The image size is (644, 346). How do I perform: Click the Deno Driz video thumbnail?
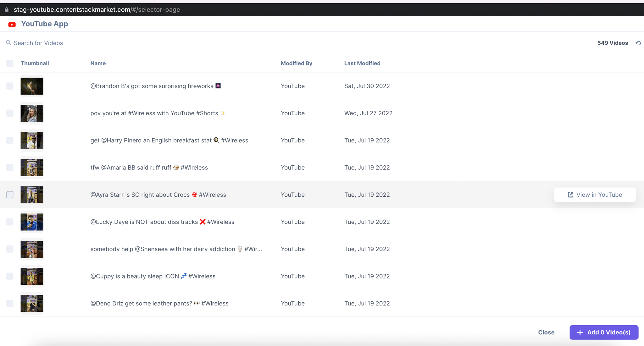[x=32, y=304]
